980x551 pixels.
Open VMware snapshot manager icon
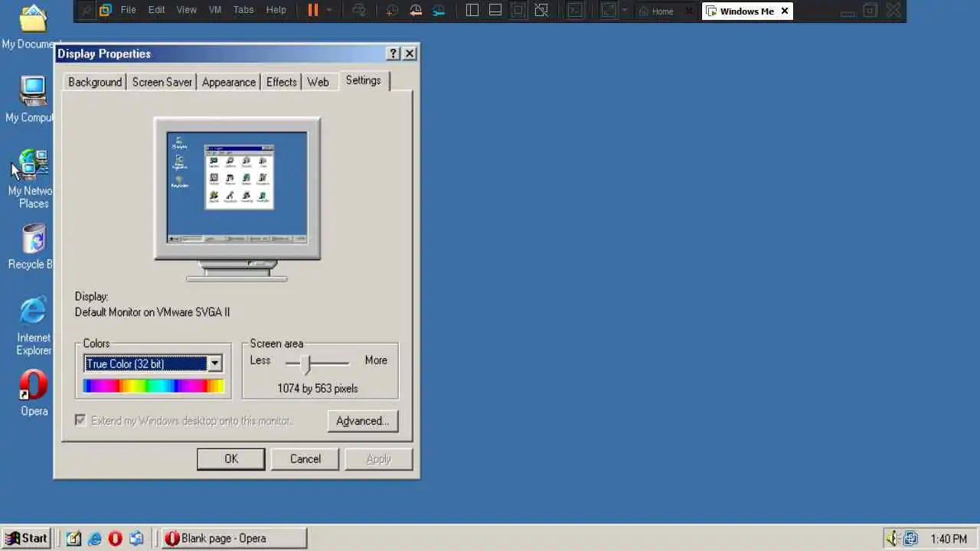point(439,11)
